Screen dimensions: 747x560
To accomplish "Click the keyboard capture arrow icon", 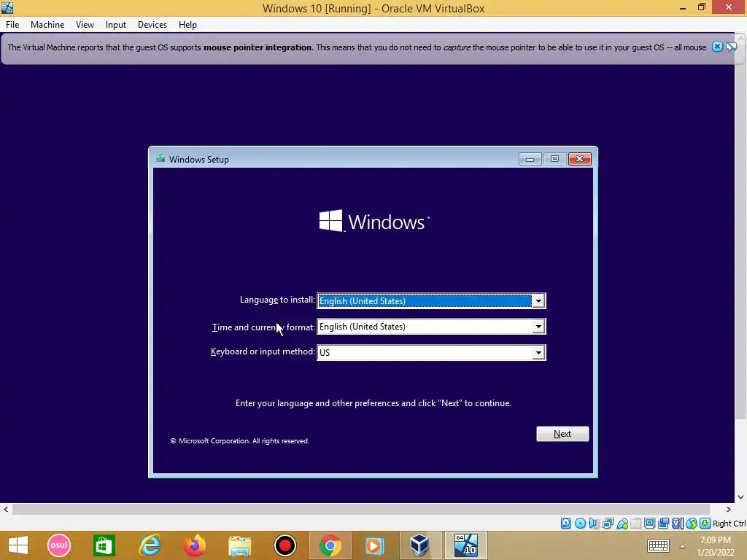I will tap(705, 524).
